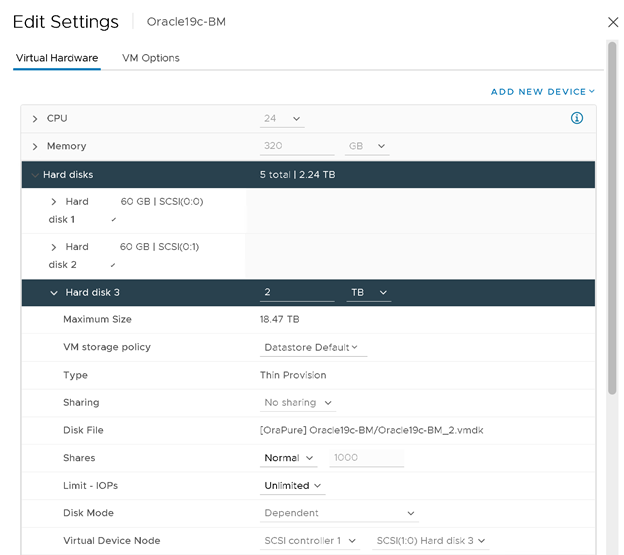624x555 pixels.
Task: Click the dialog vertical scrollbar
Action: (x=612, y=200)
